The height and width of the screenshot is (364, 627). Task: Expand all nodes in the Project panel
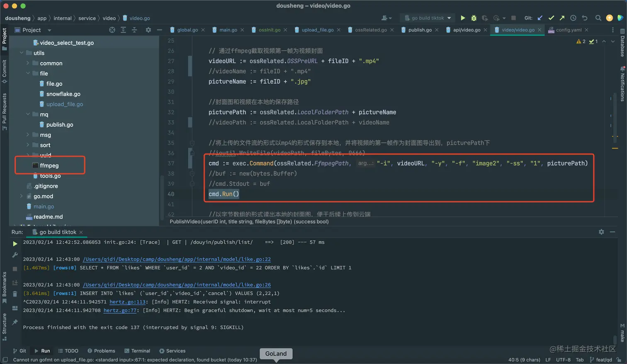(x=123, y=30)
